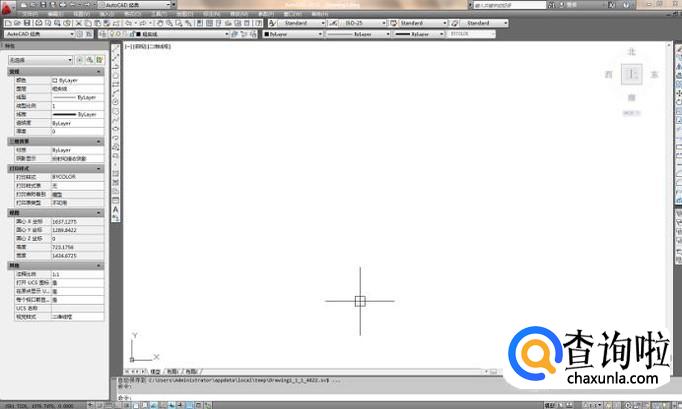The width and height of the screenshot is (682, 409).
Task: Open the multileader style Standard dropdown
Action: tap(484, 23)
